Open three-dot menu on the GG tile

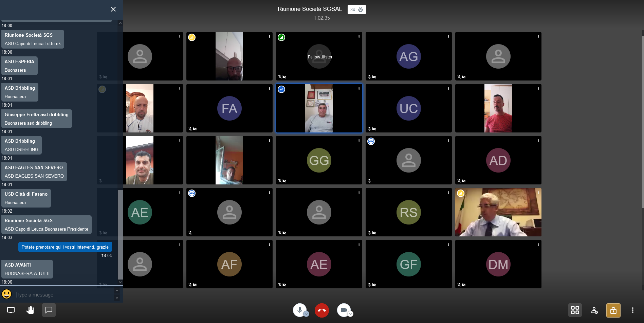tap(359, 141)
